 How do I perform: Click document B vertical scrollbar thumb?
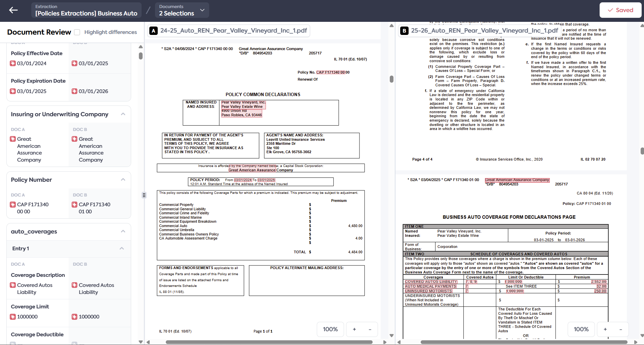coord(642,151)
